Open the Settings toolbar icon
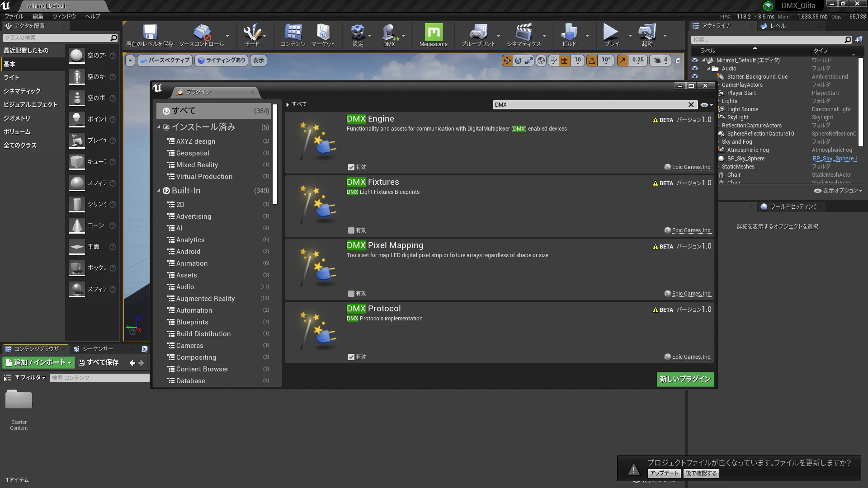Viewport: 868px width, 488px height. [358, 35]
